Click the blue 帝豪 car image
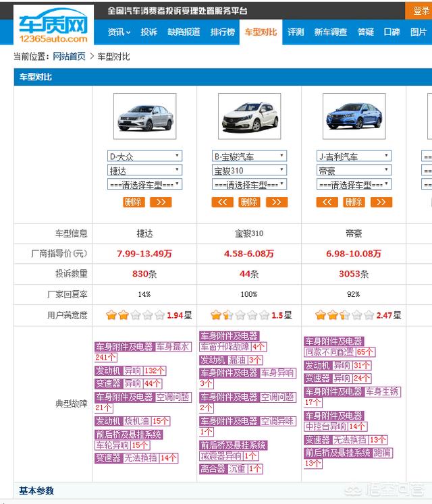 (354, 116)
